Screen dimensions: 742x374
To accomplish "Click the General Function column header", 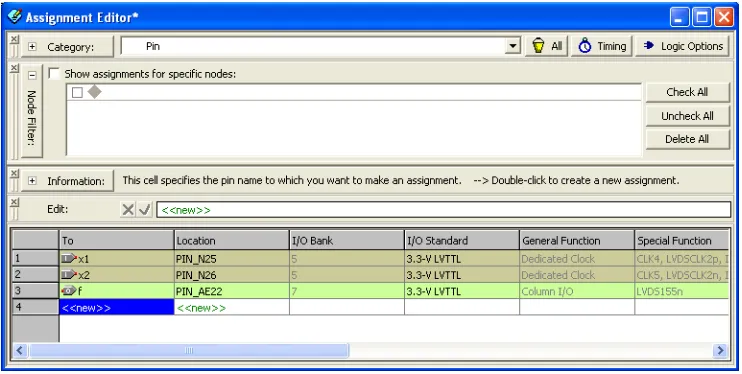I will tap(577, 240).
